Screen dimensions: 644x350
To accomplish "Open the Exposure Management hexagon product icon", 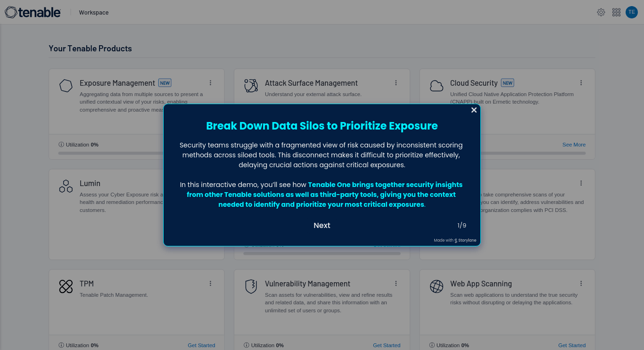I will point(66,85).
